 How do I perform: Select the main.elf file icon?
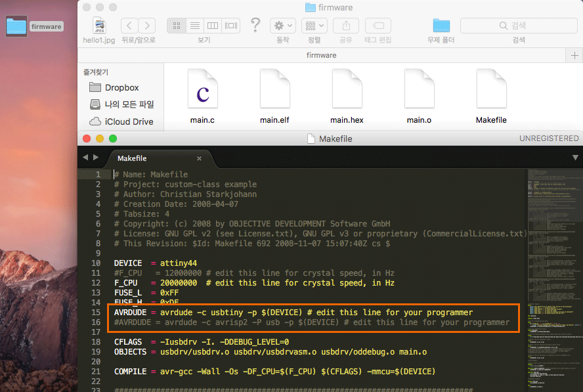point(275,89)
